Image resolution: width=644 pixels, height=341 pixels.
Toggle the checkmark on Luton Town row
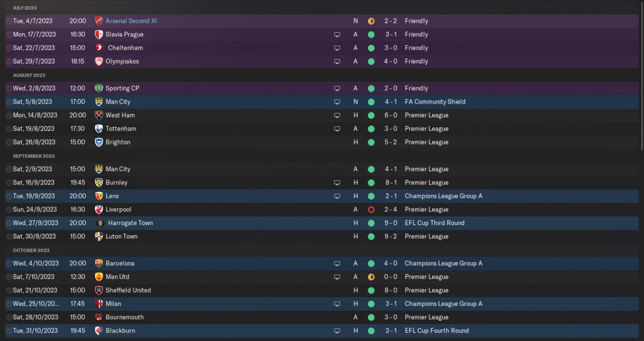pyautogui.click(x=9, y=237)
